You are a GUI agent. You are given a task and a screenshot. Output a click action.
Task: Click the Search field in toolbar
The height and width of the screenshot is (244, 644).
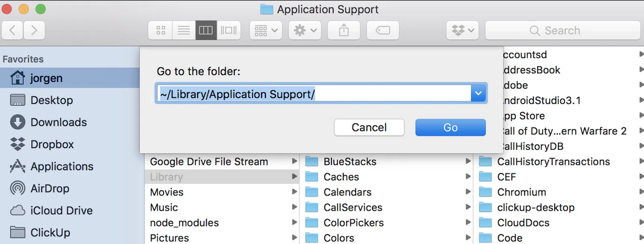[x=562, y=31]
